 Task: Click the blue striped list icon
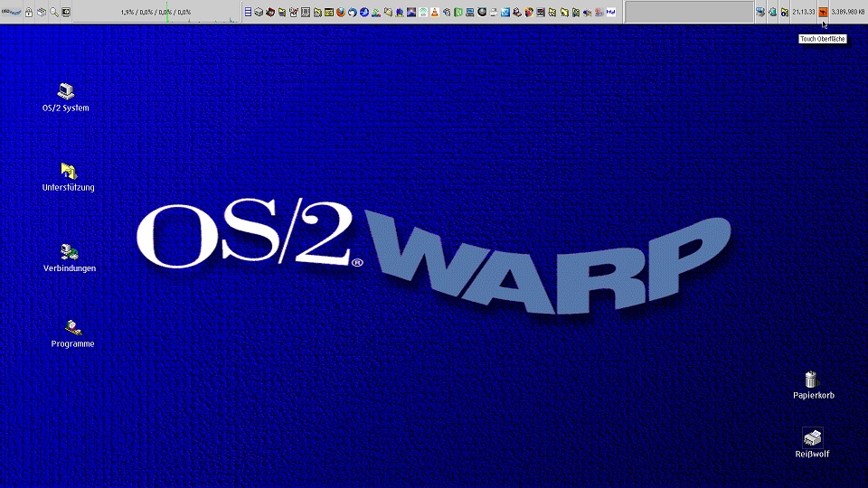pos(248,12)
